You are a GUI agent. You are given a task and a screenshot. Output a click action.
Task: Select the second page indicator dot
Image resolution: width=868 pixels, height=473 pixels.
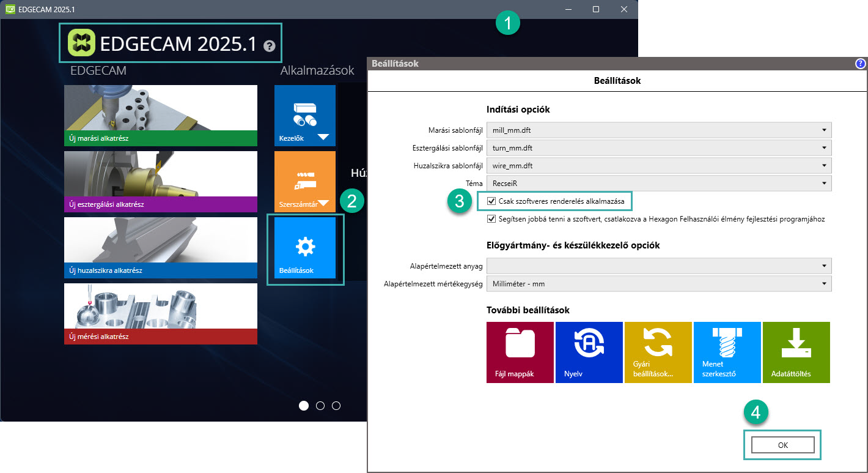(320, 406)
